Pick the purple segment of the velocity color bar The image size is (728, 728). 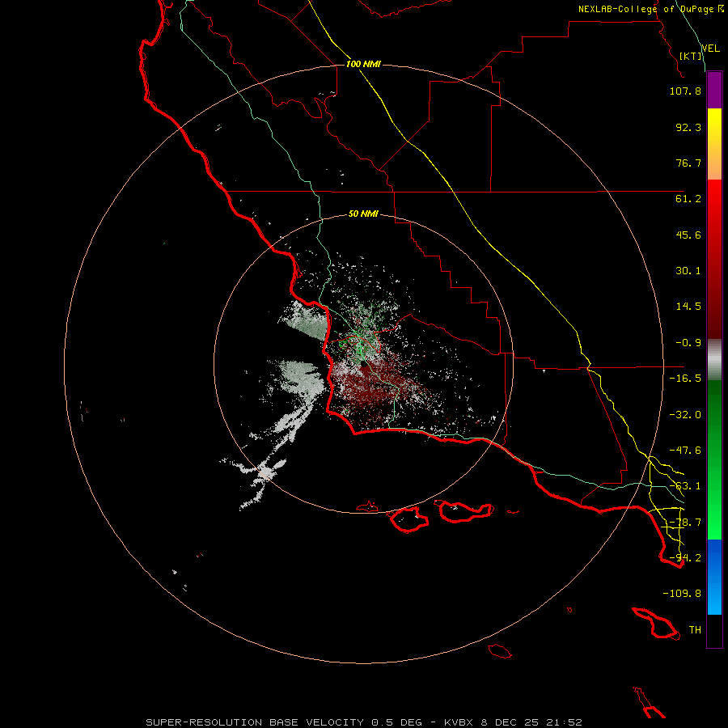(x=714, y=90)
